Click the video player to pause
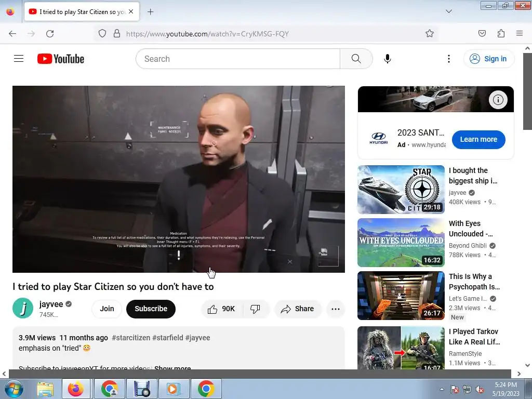Screen dimensions: 532x399 (x=179, y=179)
